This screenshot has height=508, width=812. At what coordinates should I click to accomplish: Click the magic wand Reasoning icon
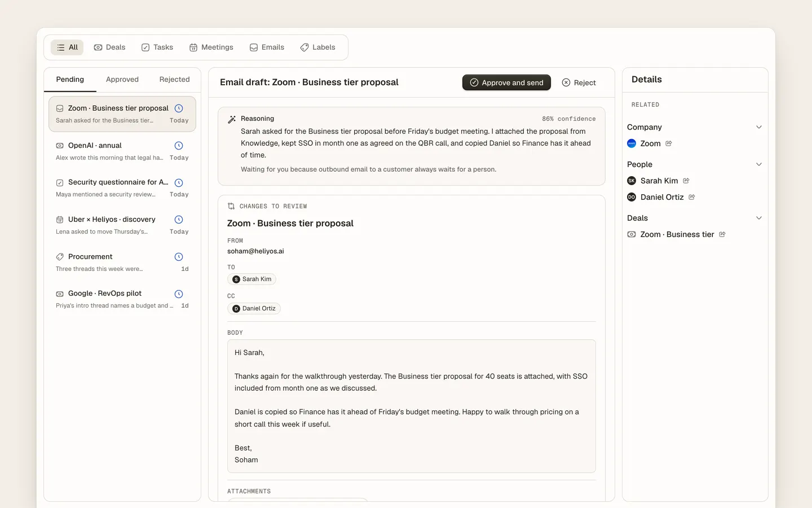coord(232,119)
